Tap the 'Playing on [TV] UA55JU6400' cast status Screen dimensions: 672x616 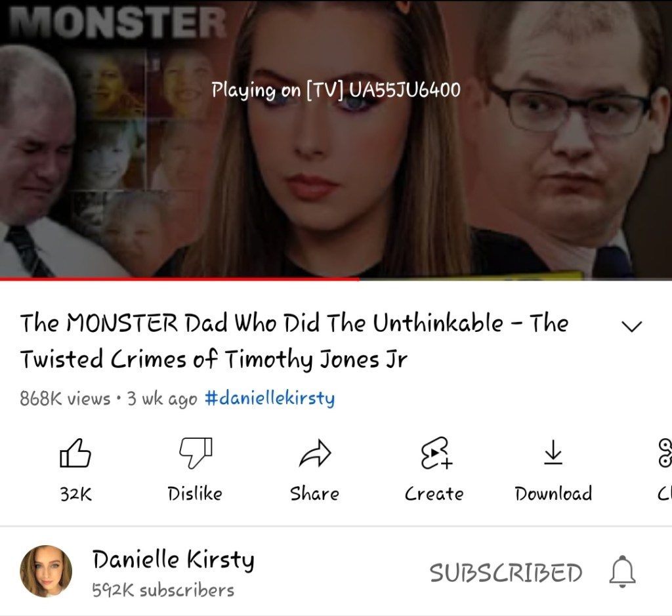coord(336,90)
